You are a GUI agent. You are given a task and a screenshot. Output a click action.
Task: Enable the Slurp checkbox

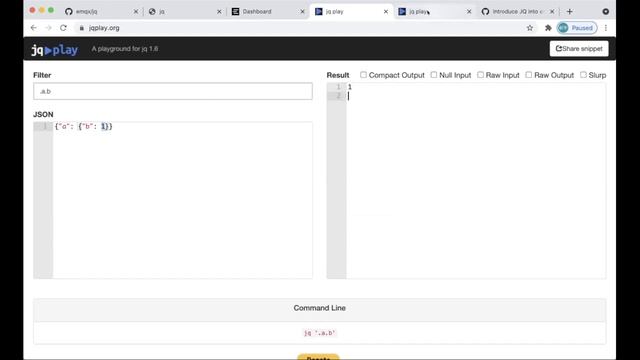click(583, 75)
